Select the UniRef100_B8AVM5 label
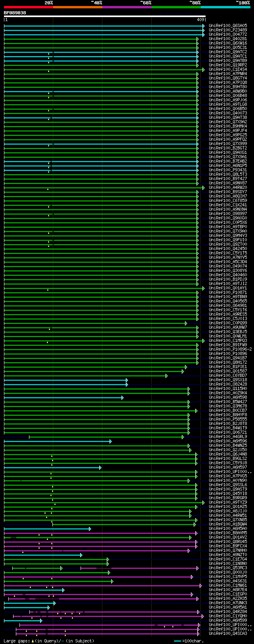 228,533
